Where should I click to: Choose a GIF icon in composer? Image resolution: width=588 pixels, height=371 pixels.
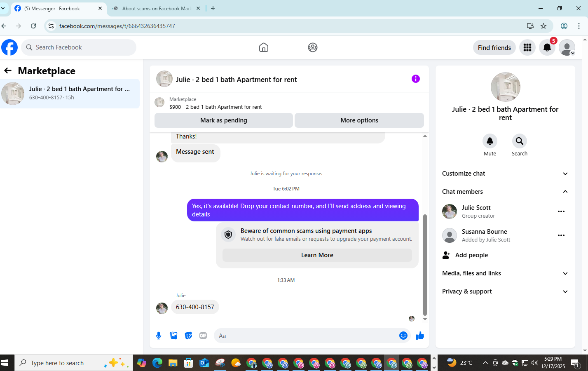tap(203, 336)
